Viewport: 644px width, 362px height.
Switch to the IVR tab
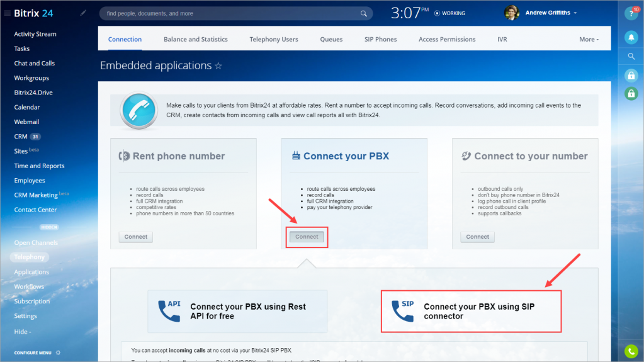point(502,40)
